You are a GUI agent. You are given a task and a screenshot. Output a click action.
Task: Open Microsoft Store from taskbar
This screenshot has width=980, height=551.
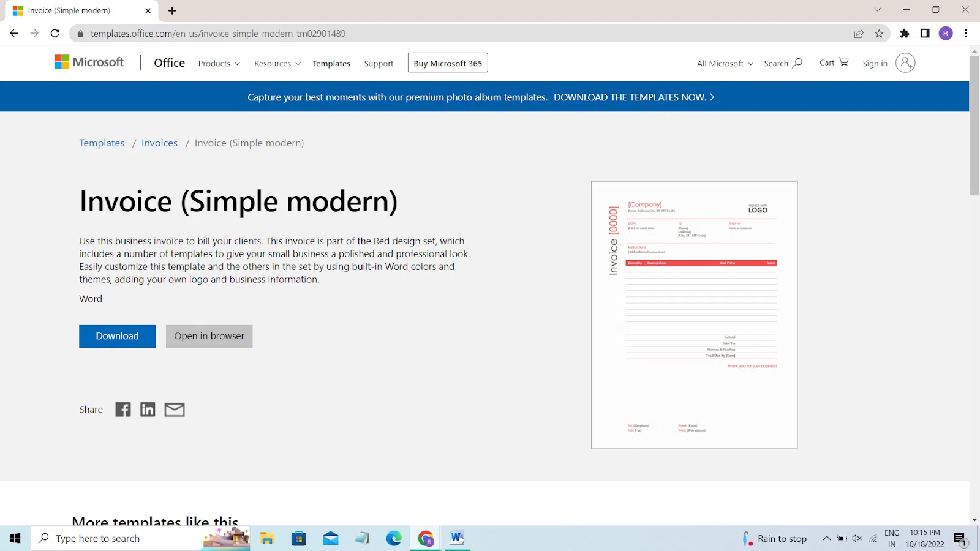299,538
